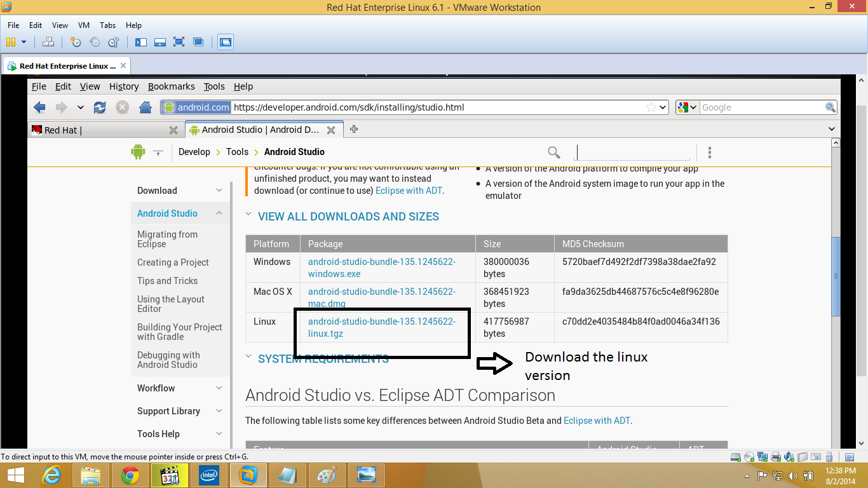868x488 pixels.
Task: Open Firefox Tools menu
Action: [214, 86]
